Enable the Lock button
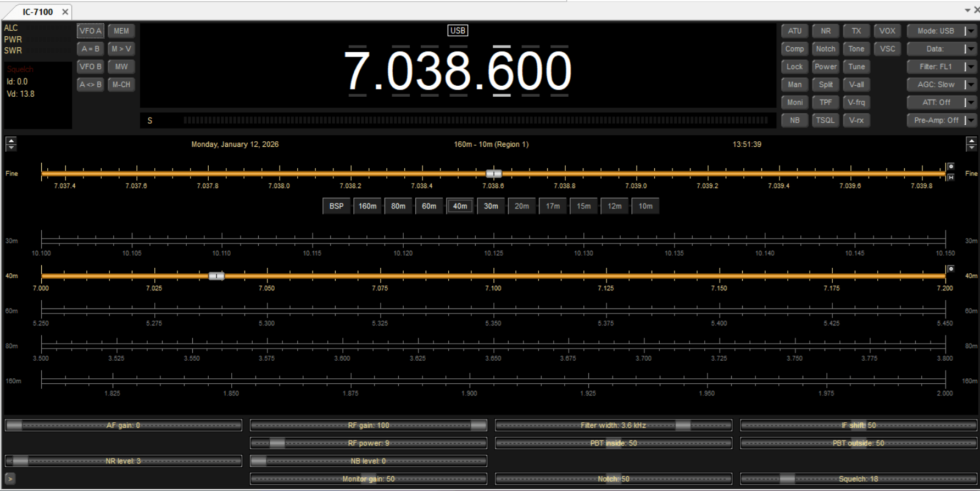This screenshot has height=491, width=980. click(x=794, y=67)
